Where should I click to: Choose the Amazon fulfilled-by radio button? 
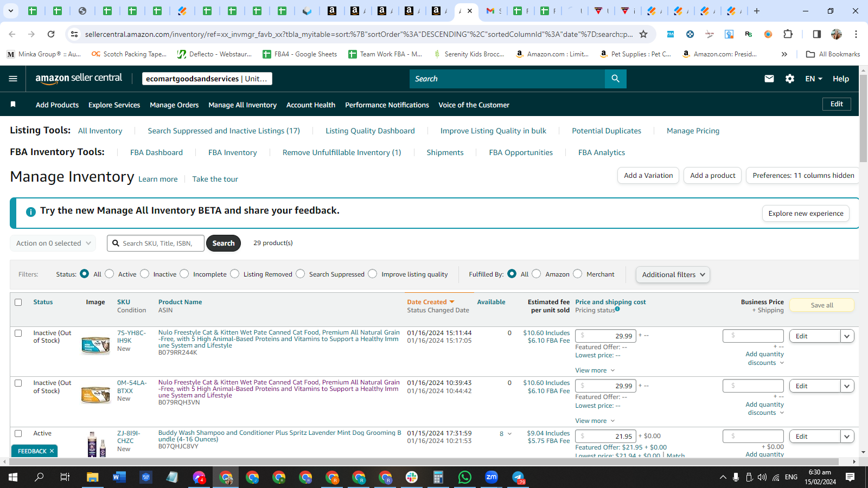click(x=537, y=274)
